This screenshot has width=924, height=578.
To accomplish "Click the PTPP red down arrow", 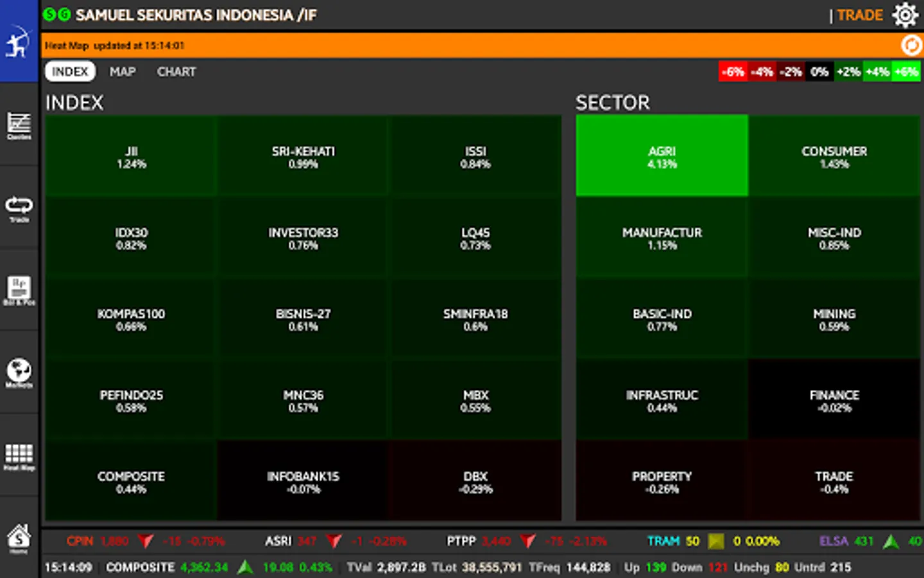I will pos(527,541).
